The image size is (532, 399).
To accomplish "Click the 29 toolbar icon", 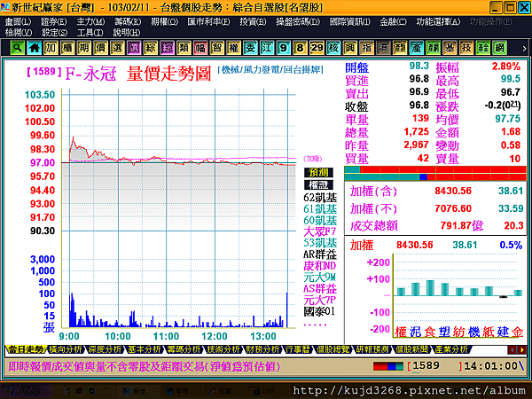I will (317, 48).
